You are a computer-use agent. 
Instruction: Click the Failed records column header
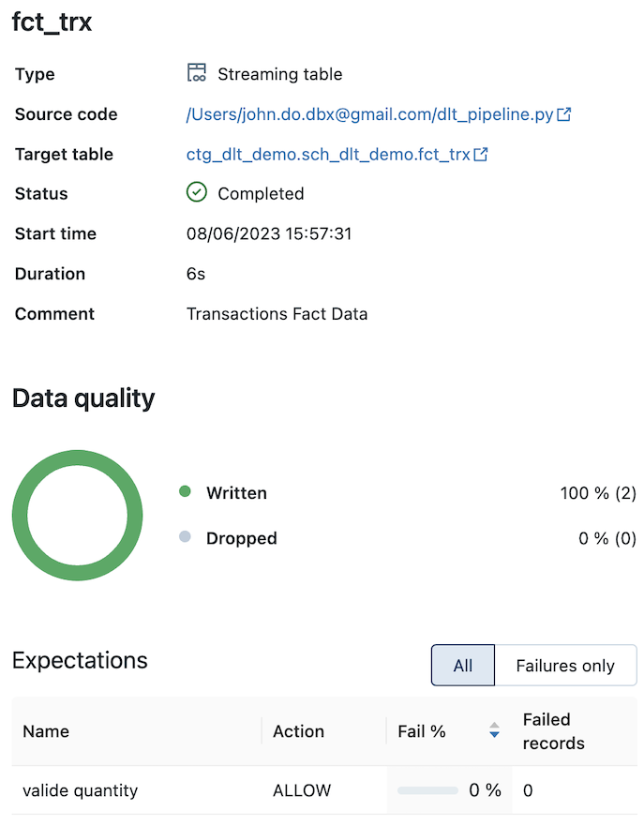[553, 731]
